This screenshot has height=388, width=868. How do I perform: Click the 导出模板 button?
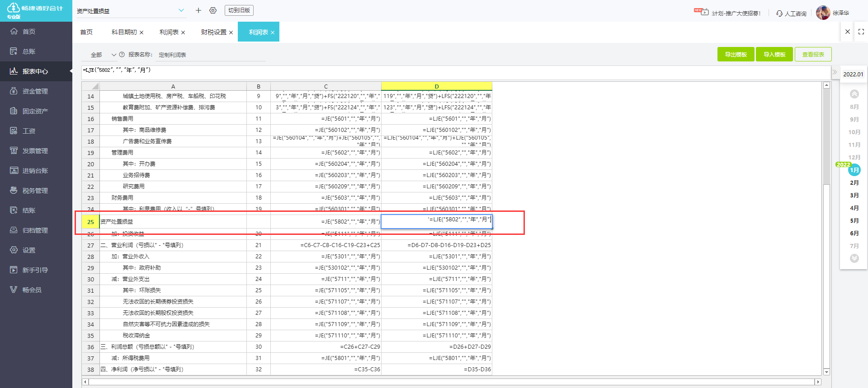tap(736, 54)
